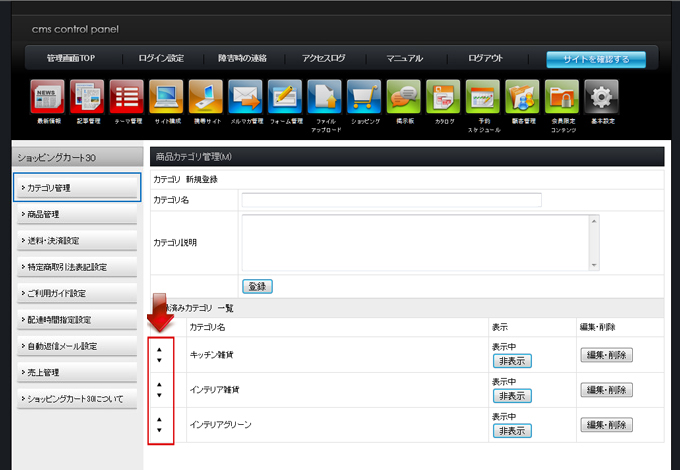Open the 掲示板 bulletin board icon
680x470 pixels.
(404, 97)
